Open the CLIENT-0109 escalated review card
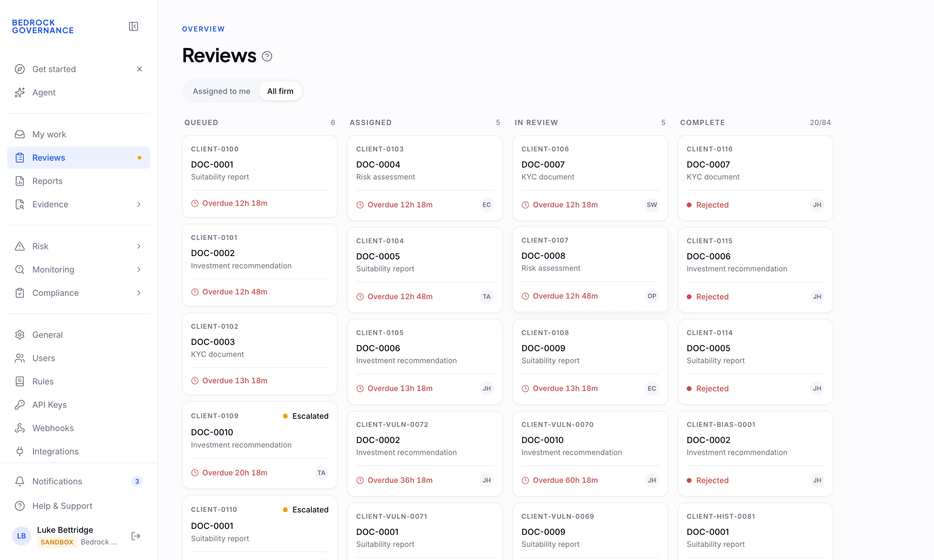This screenshot has height=560, width=934. click(x=260, y=445)
